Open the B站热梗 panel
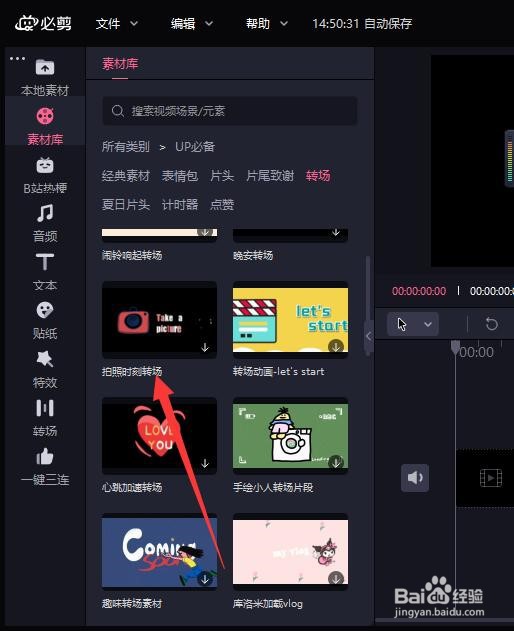The height and width of the screenshot is (631, 514). (x=45, y=175)
